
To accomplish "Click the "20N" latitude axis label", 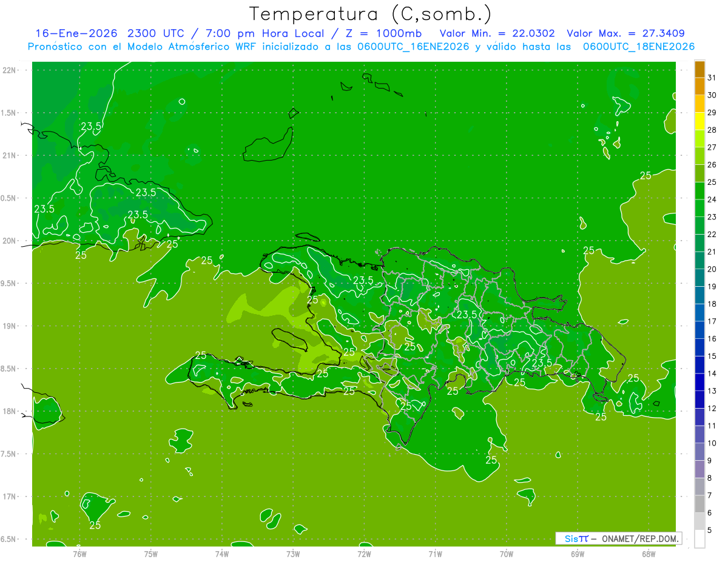I will [8, 241].
